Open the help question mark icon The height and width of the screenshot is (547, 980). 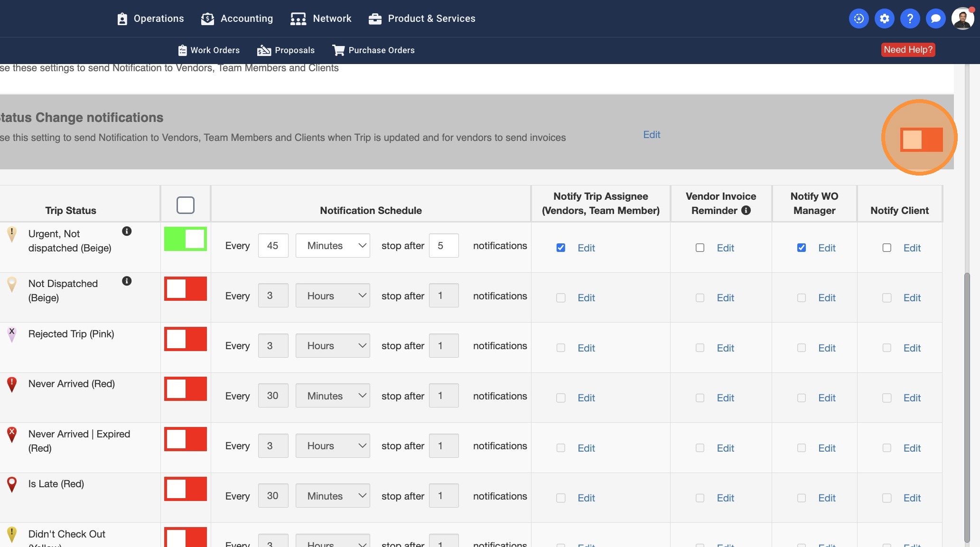tap(910, 19)
